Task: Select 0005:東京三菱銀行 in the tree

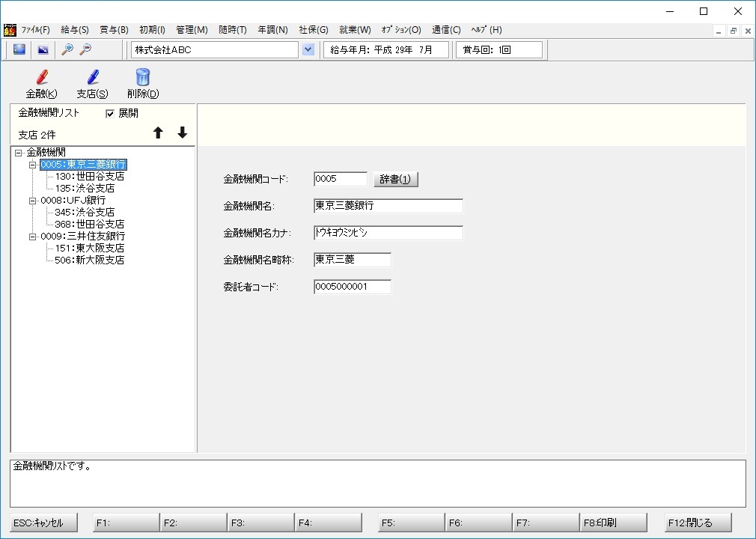Action: (x=83, y=165)
